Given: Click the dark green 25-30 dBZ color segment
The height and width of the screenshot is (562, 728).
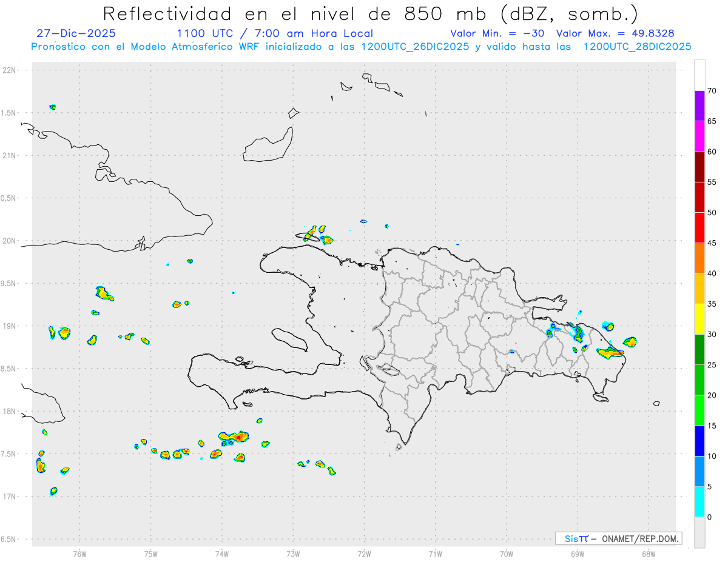Looking at the screenshot, I should (x=699, y=350).
